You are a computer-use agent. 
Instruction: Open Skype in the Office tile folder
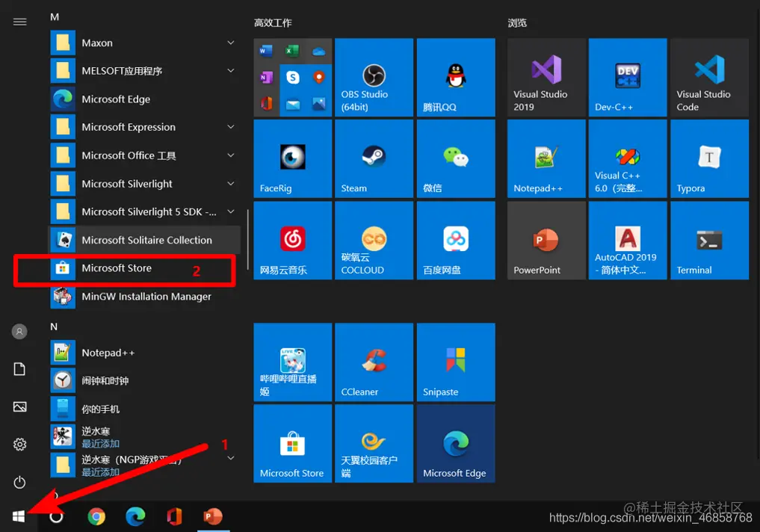[x=292, y=77]
